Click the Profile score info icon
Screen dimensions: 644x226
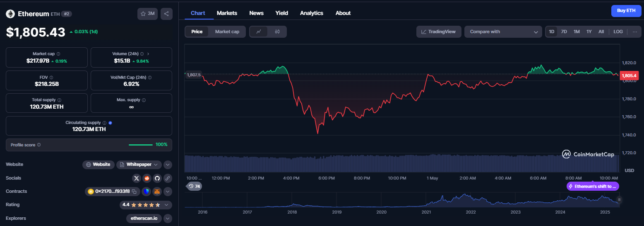(39, 145)
